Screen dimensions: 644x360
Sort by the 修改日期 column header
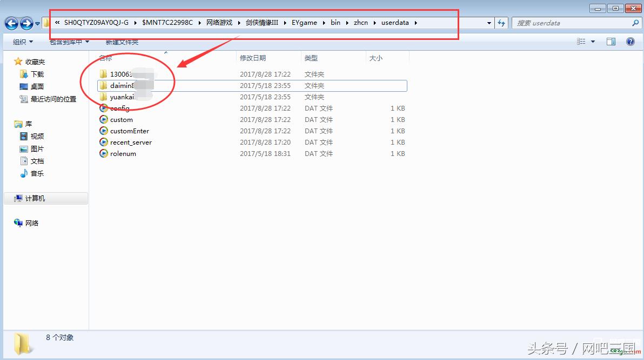tap(253, 58)
